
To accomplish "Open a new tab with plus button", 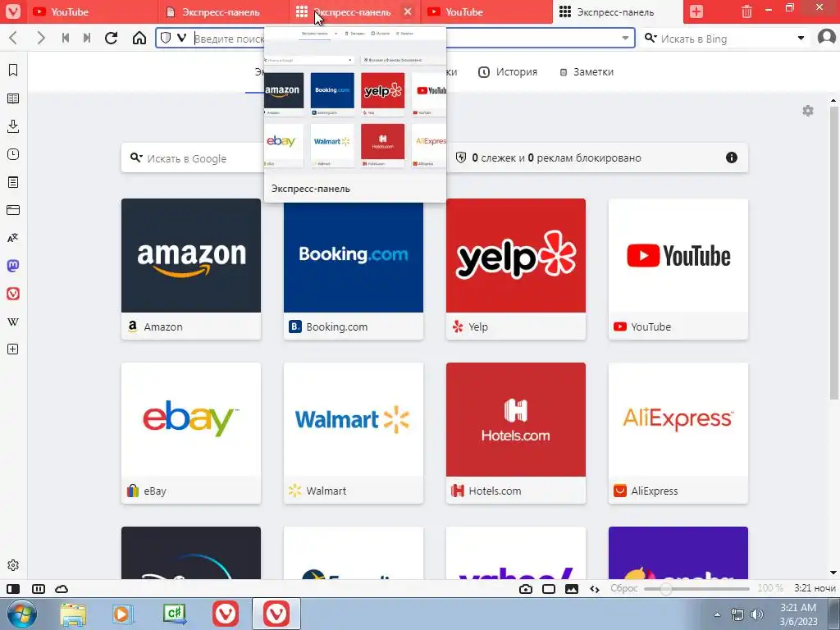I will point(696,11).
